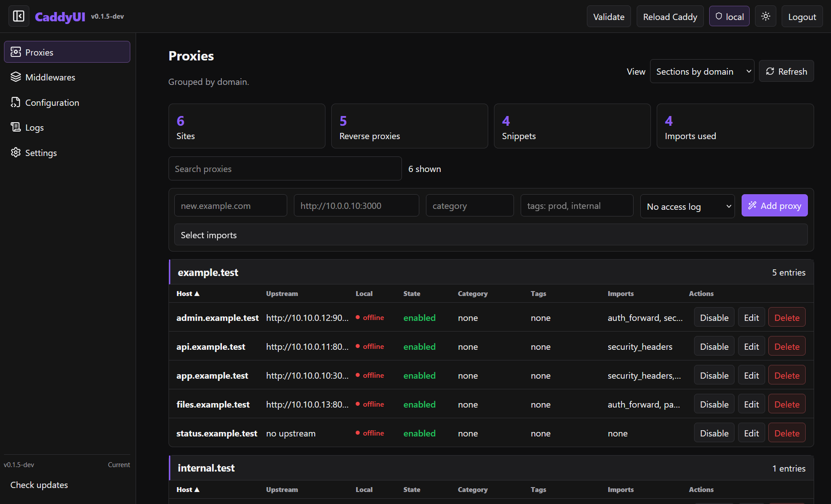This screenshot has height=504, width=831.
Task: Disable admin.example.test proxy
Action: (x=714, y=317)
